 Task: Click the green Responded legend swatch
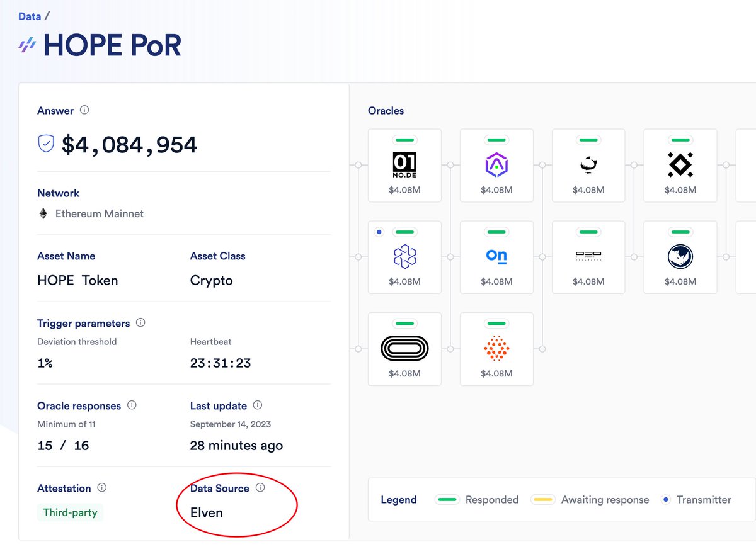pyautogui.click(x=447, y=500)
